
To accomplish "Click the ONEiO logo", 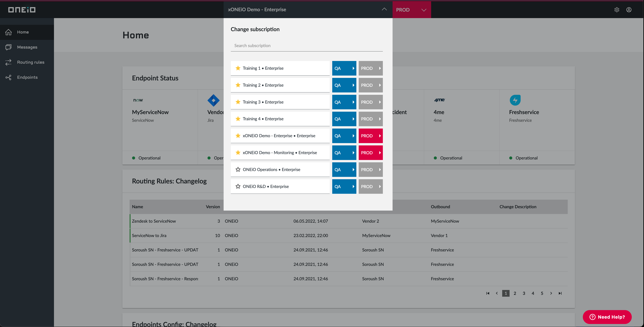I will (22, 10).
